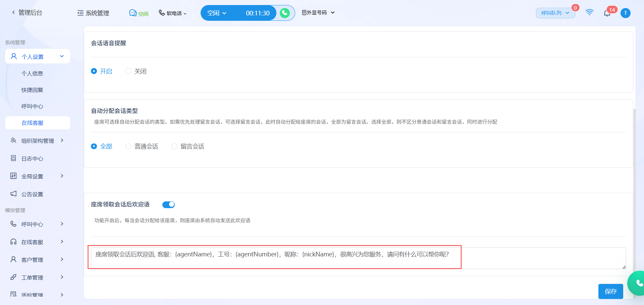The height and width of the screenshot is (305, 644).
Task: Expand the 质检管理 submenu arrow
Action: pos(62,295)
